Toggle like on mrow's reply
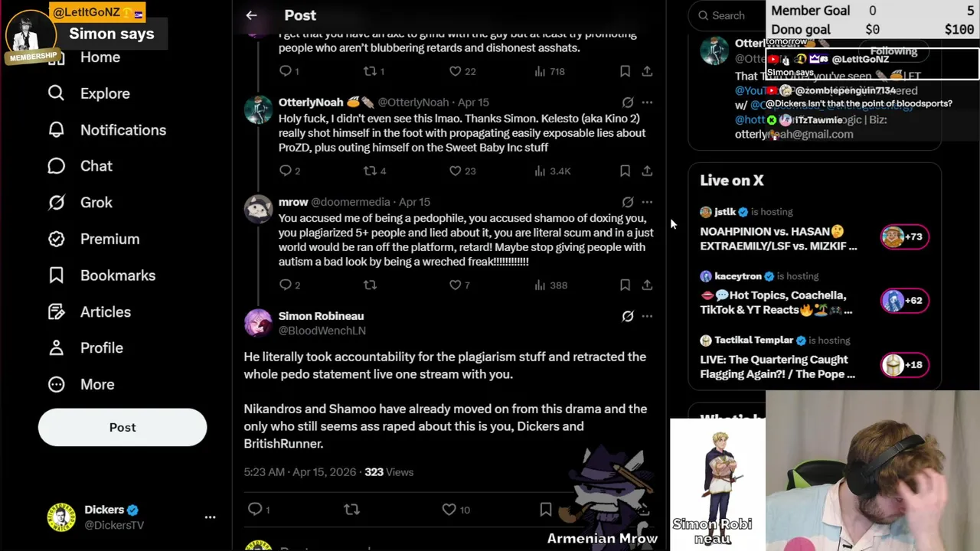980x551 pixels. 455,285
